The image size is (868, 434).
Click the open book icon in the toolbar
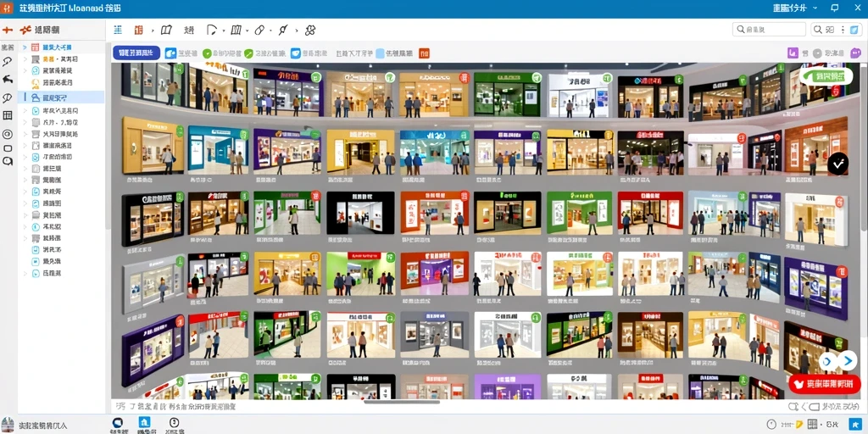[x=166, y=30]
